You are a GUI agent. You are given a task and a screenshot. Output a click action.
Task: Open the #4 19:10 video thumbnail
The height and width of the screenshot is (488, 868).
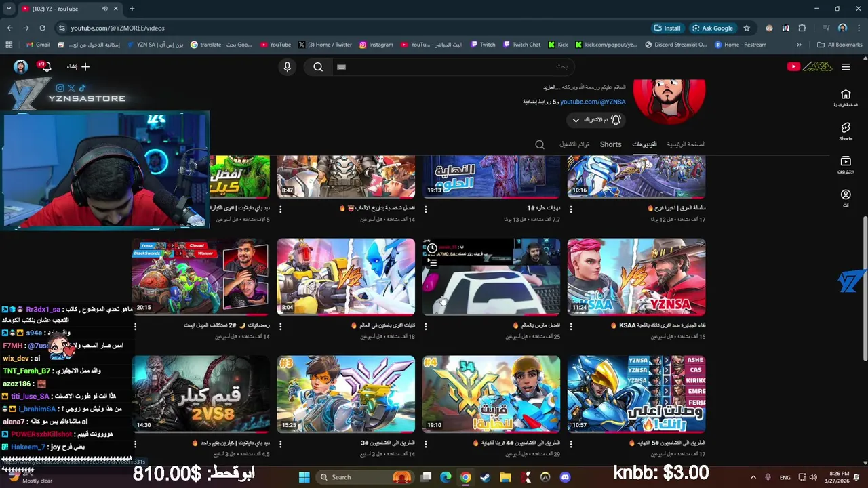(491, 394)
